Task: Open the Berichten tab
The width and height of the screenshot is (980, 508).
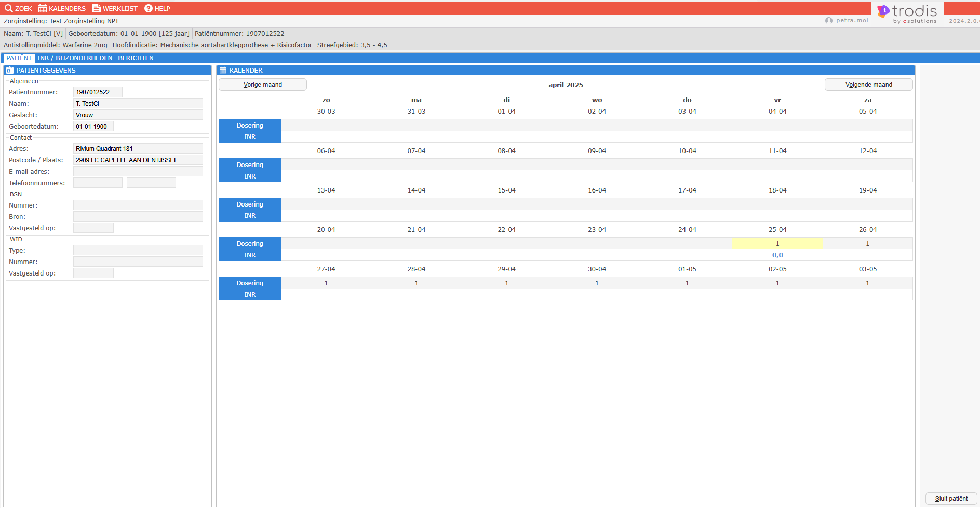Action: [x=136, y=58]
